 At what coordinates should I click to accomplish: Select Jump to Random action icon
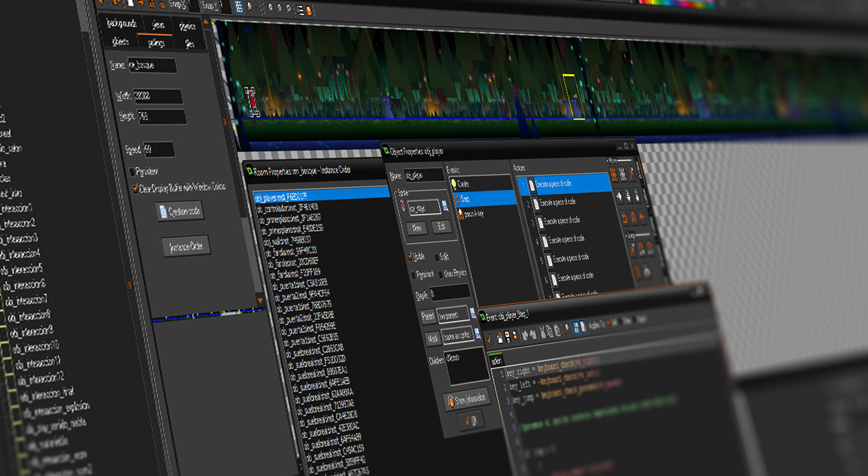point(650,248)
